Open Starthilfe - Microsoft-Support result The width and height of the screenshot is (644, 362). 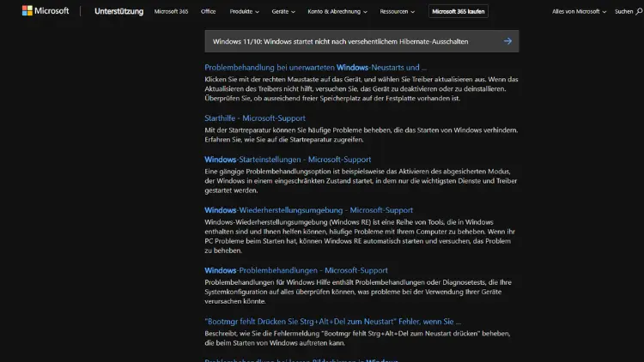pyautogui.click(x=255, y=118)
